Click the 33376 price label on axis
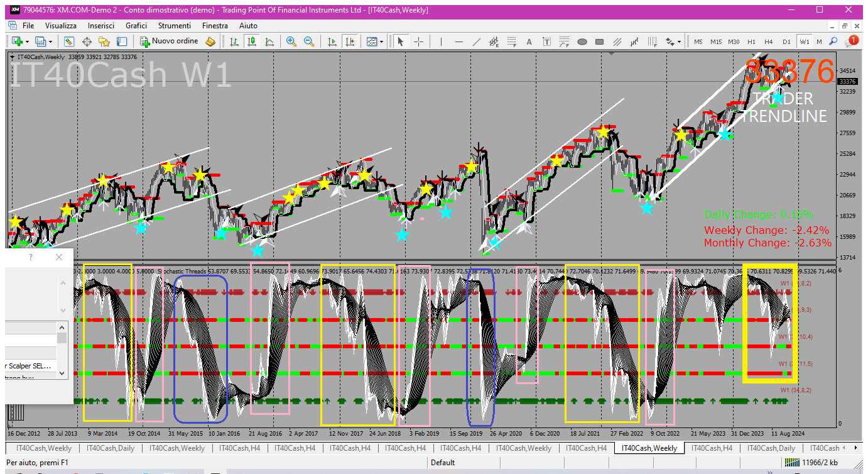This screenshot has width=868, height=474. 847,82
